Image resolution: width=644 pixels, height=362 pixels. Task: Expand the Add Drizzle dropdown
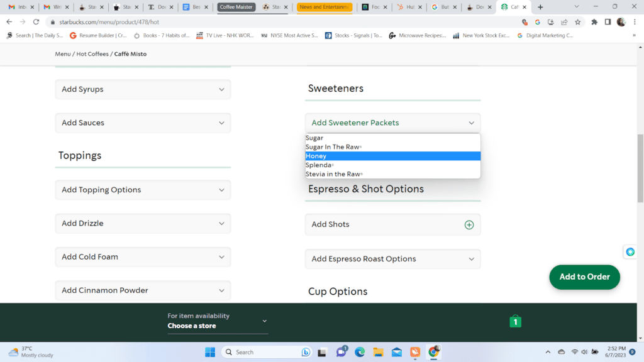(x=143, y=223)
